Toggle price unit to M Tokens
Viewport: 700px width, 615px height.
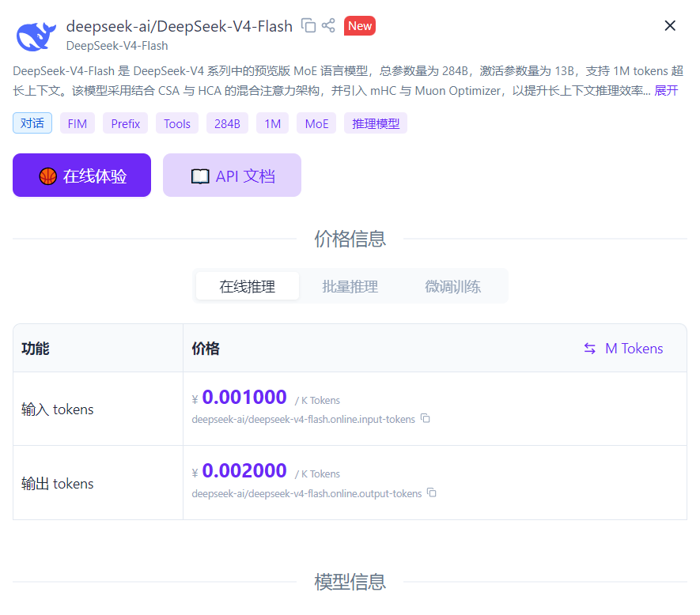pos(623,348)
